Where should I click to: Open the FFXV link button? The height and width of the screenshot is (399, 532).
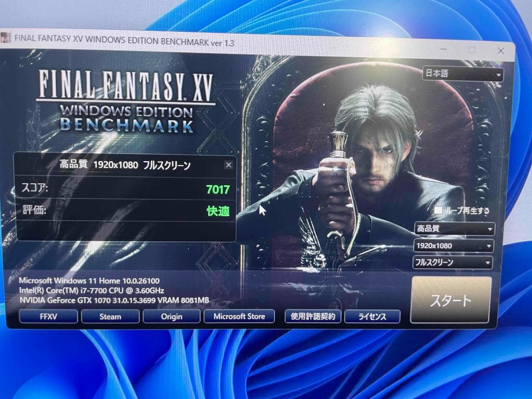48,316
